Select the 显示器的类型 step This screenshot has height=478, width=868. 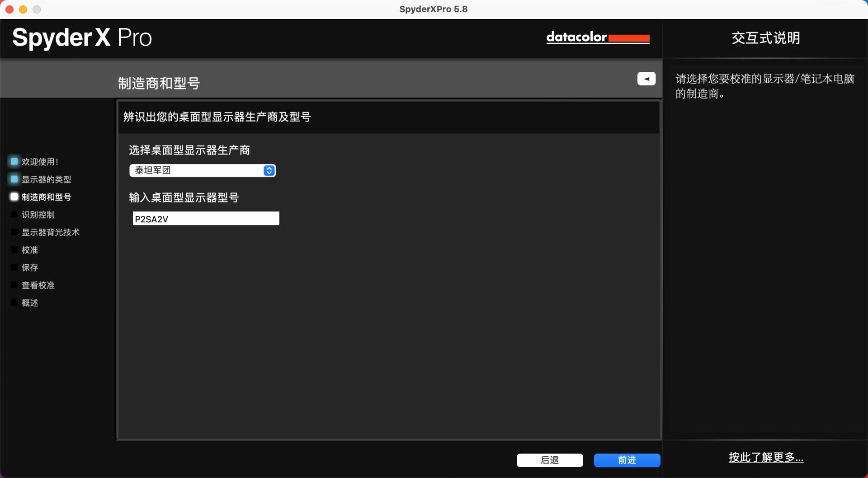[x=46, y=179]
